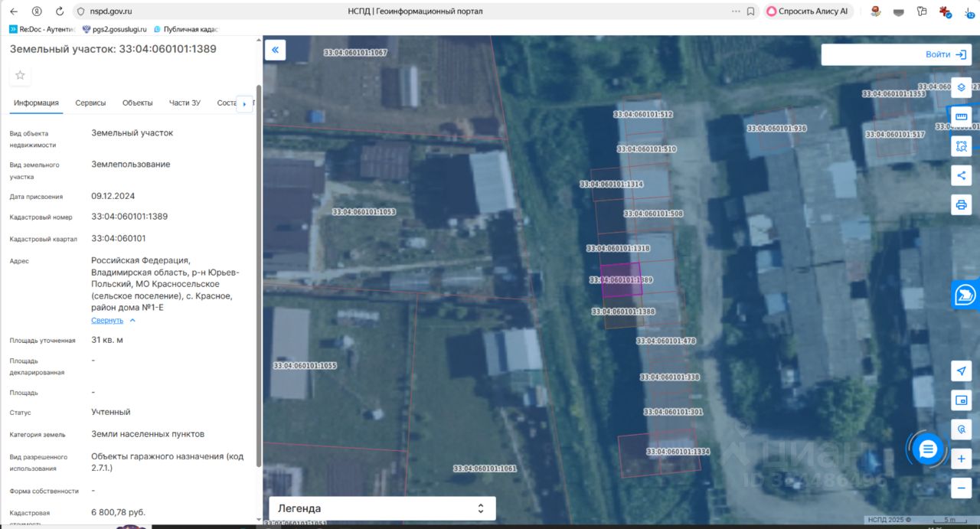Bookmark the page with the bookmark icon
Image resolution: width=980 pixels, height=529 pixels.
(750, 11)
